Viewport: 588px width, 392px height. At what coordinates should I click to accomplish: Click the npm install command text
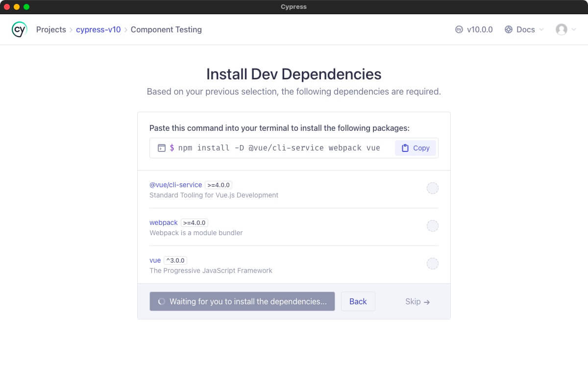click(279, 148)
